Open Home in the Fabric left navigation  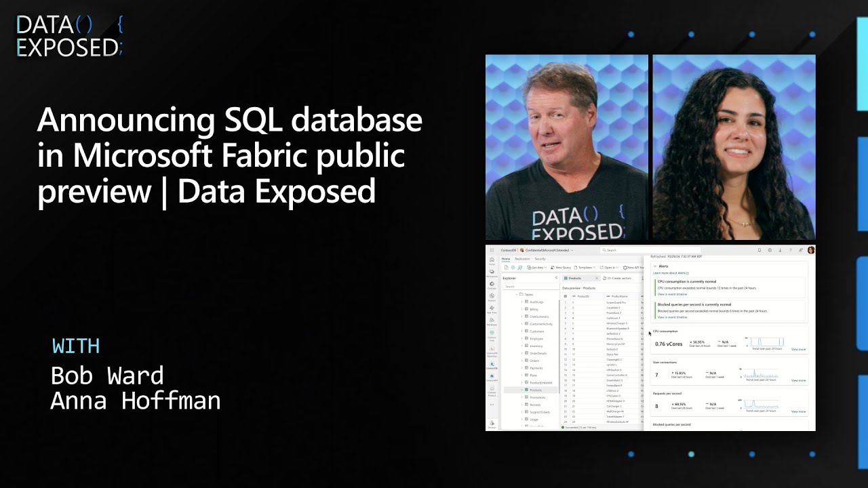pyautogui.click(x=492, y=261)
